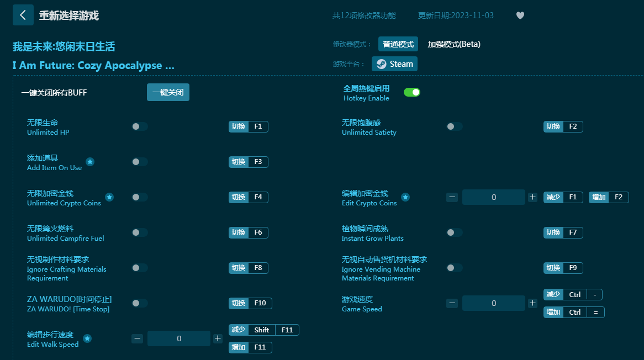644x360 pixels.
Task: Click the 一键关闭 button
Action: 168,92
